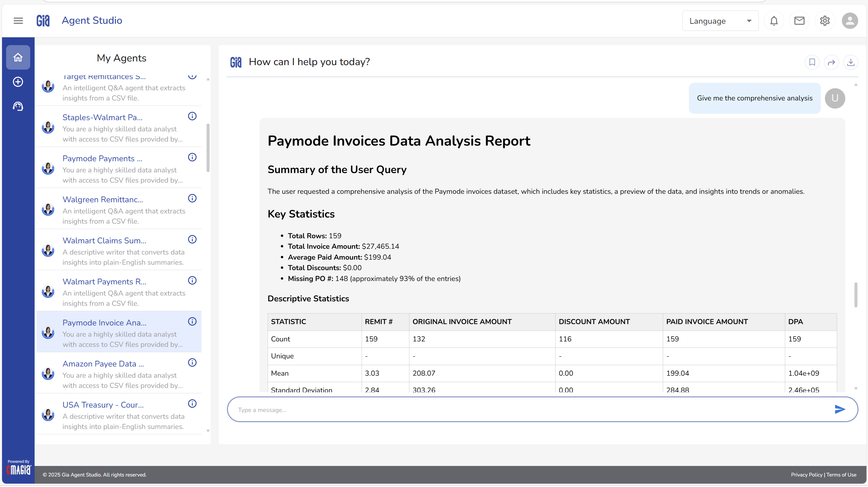
Task: Open the Terms of Use link
Action: click(841, 475)
